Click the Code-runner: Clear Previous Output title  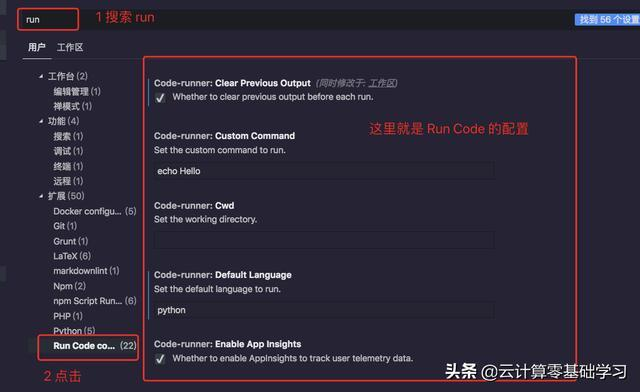tap(232, 83)
